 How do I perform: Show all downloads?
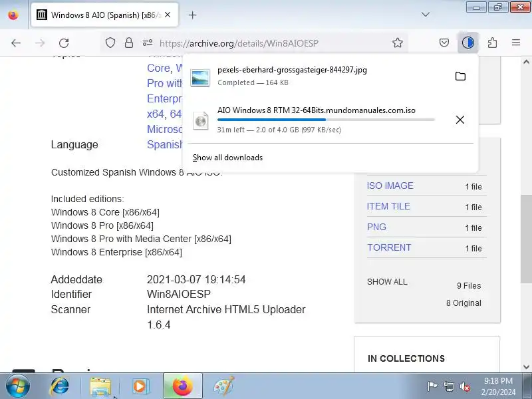227,158
